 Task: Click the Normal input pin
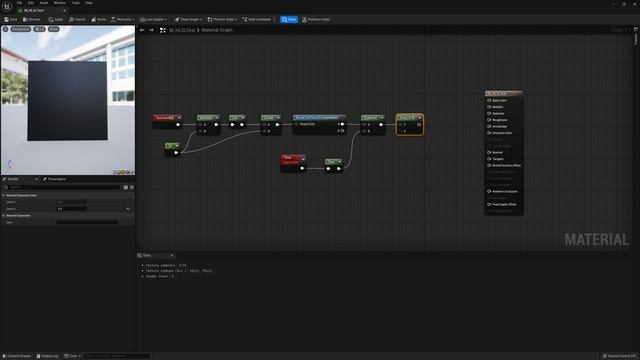coord(489,153)
